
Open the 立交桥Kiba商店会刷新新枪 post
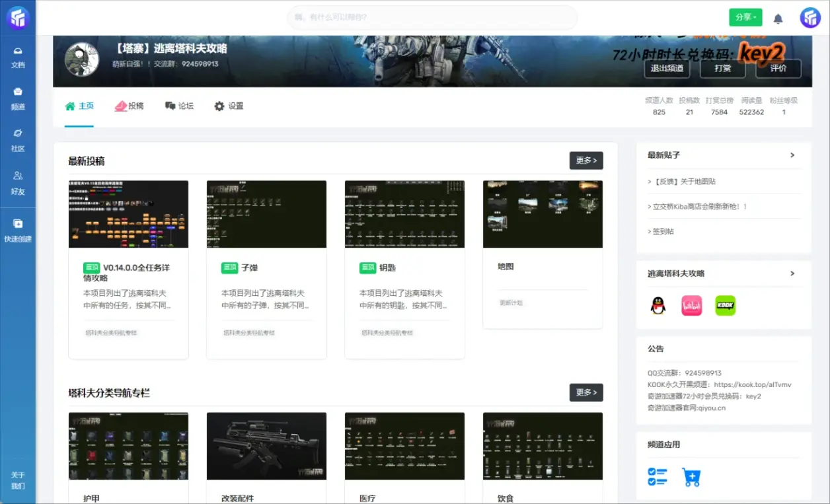[697, 206]
